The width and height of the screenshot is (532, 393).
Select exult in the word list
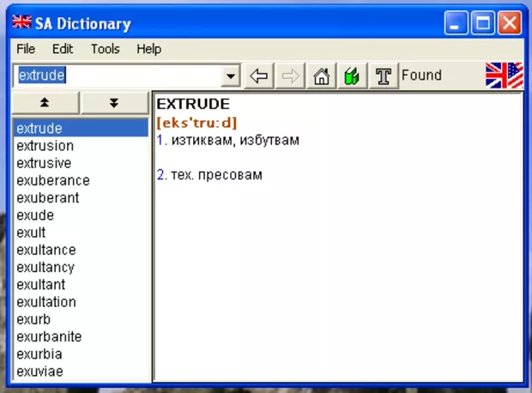(81, 233)
